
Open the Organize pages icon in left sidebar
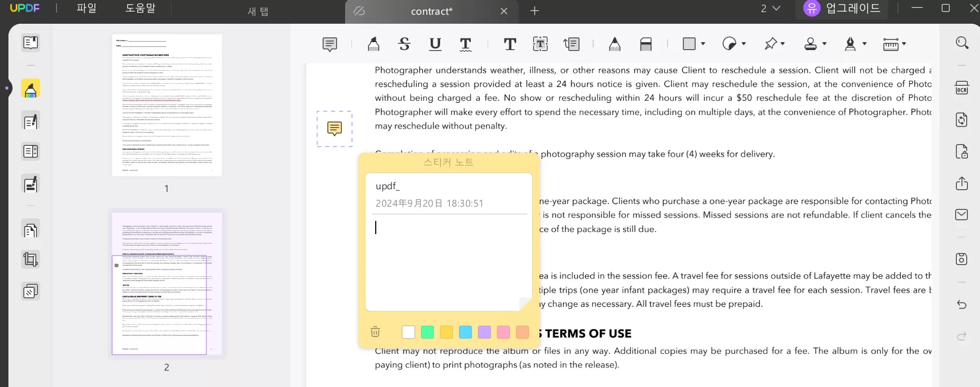pyautogui.click(x=31, y=152)
